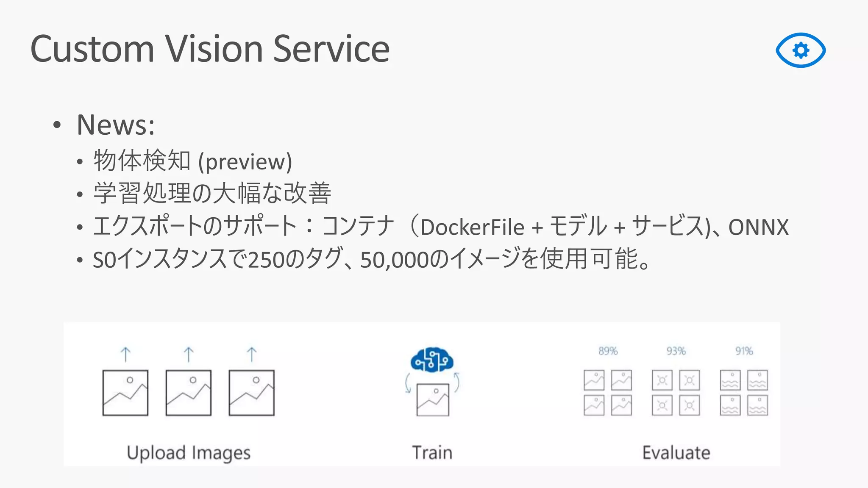Select the image grid under 93%
The height and width of the screenshot is (488, 868).
point(676,393)
